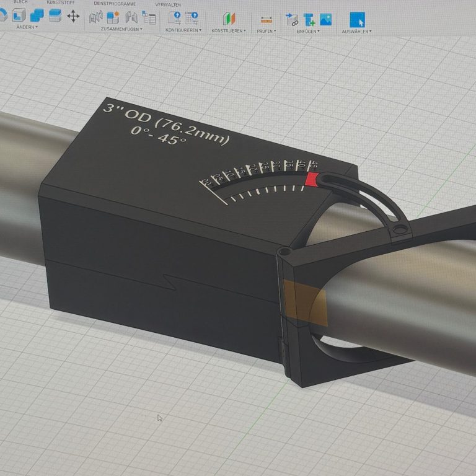
Task: Click the table icon in the Zusammenfügen group
Action: 149,18
